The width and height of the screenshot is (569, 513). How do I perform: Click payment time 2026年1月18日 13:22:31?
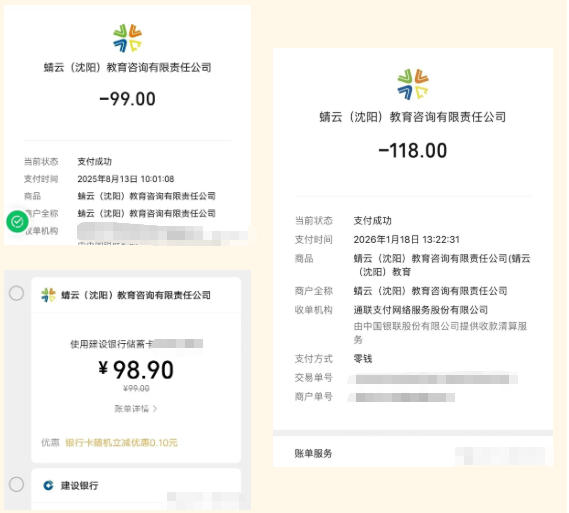[x=406, y=239]
